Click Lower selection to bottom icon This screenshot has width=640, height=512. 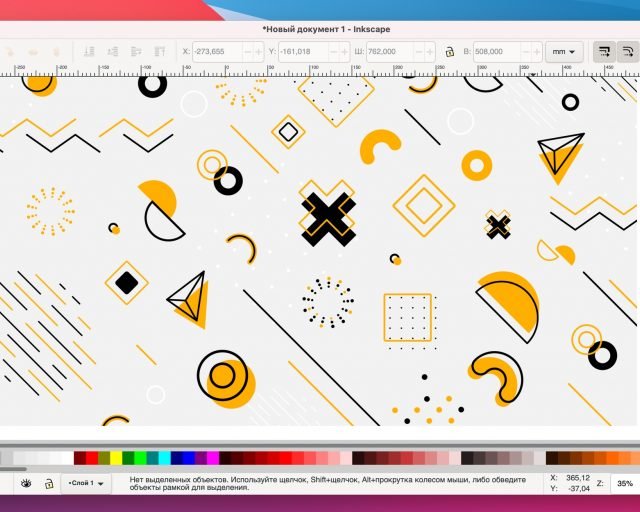(89, 52)
